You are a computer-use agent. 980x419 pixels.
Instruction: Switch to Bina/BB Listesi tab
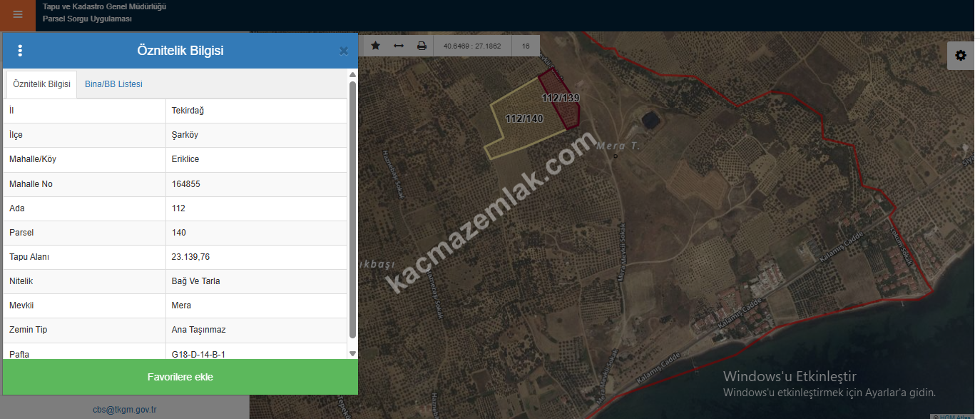pyautogui.click(x=113, y=84)
